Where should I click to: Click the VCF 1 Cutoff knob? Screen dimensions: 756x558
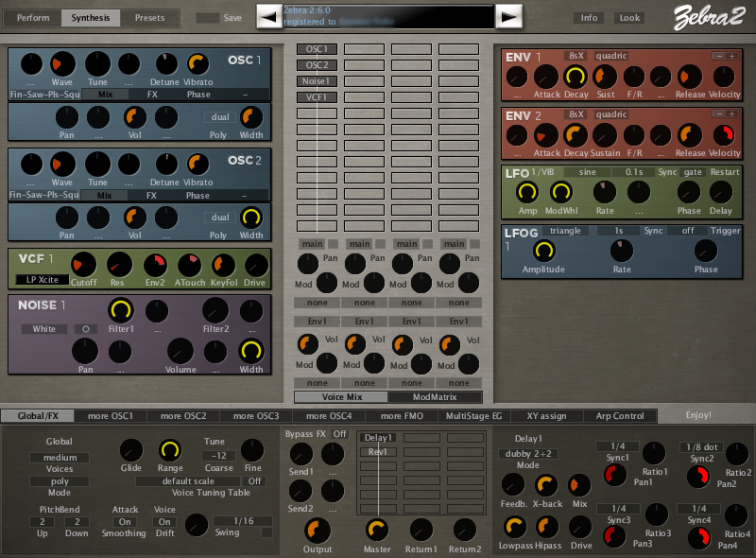[x=83, y=265]
